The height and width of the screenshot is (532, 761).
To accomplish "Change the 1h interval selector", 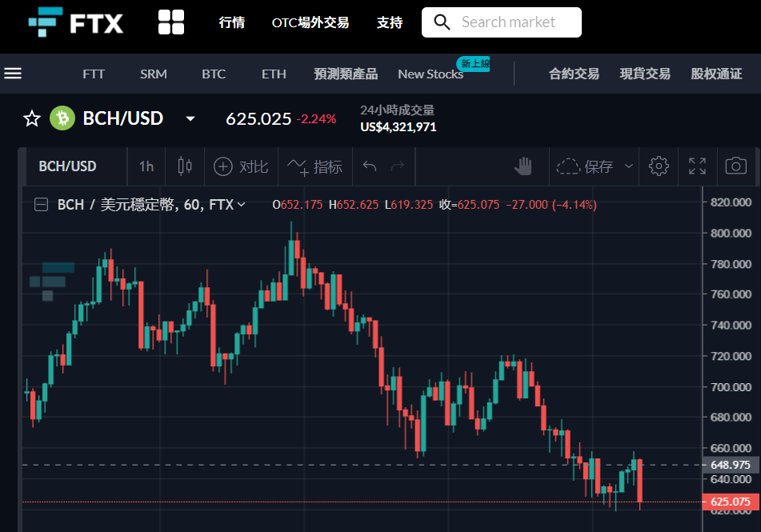I will [146, 166].
